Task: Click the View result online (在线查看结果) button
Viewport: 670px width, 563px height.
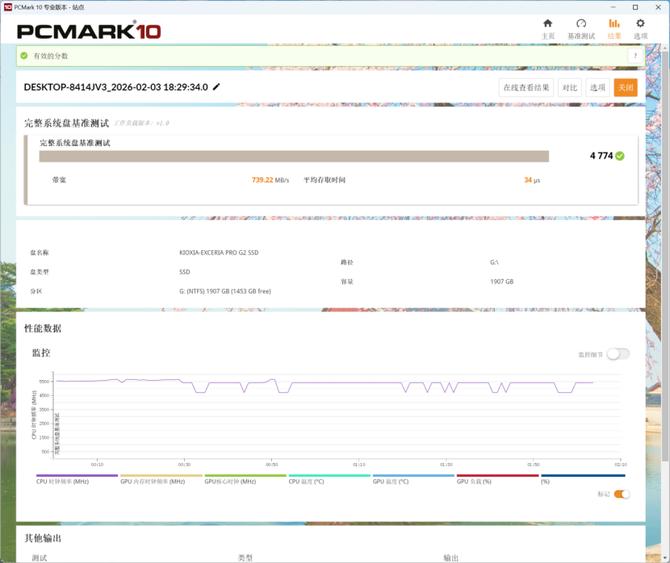Action: click(x=526, y=88)
